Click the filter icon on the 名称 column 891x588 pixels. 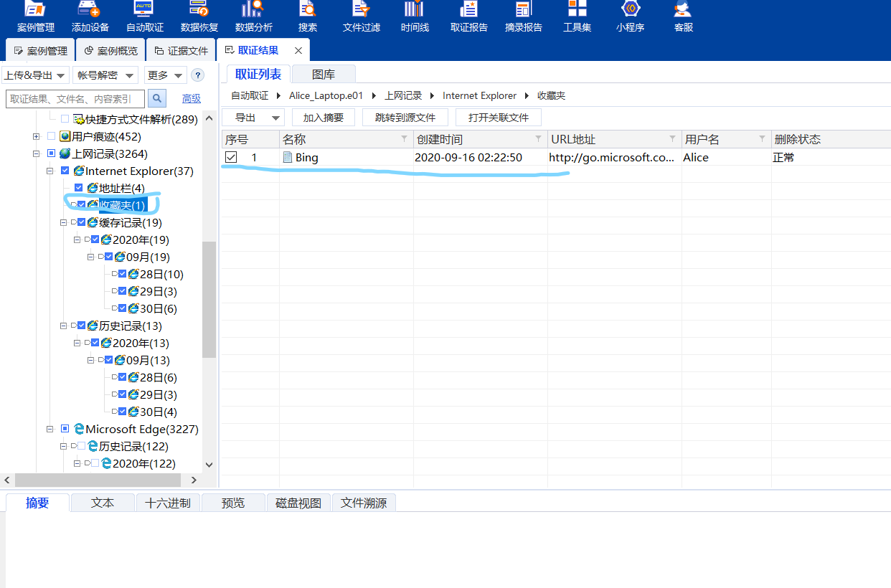[404, 138]
